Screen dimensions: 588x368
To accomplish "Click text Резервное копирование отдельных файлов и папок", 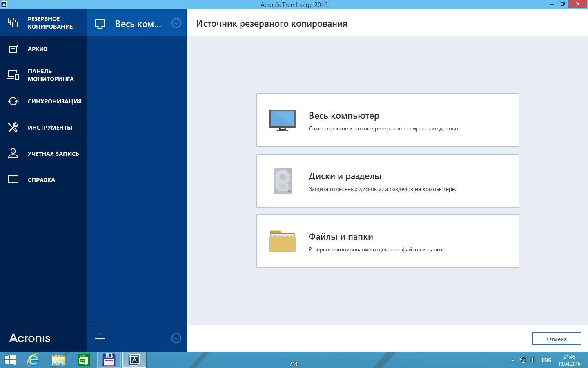I will [x=376, y=249].
